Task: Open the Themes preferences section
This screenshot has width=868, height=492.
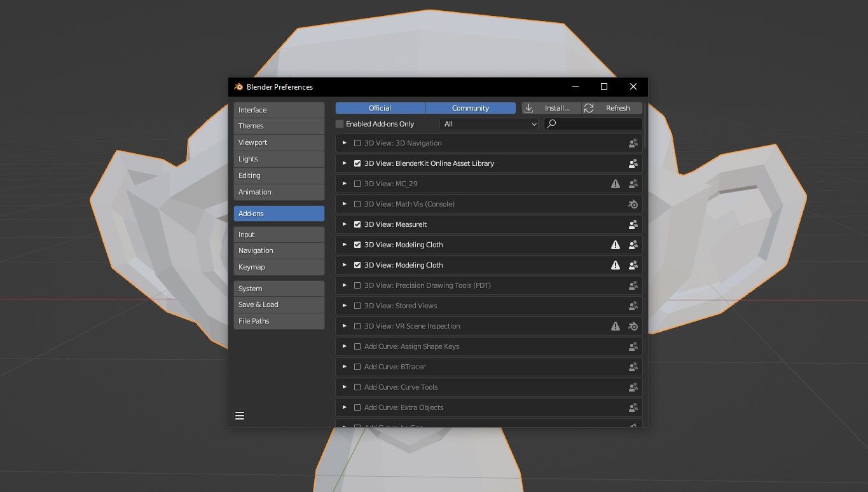Action: pos(279,126)
